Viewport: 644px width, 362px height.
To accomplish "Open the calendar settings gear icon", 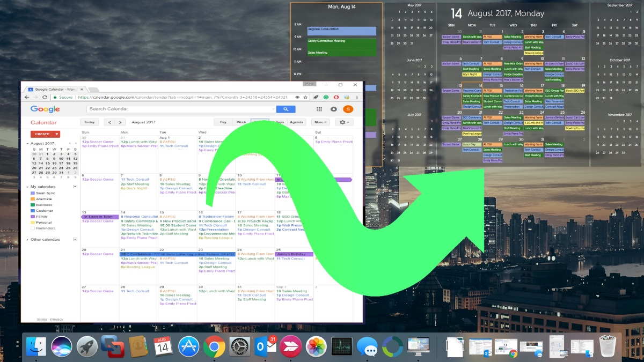I will click(342, 122).
